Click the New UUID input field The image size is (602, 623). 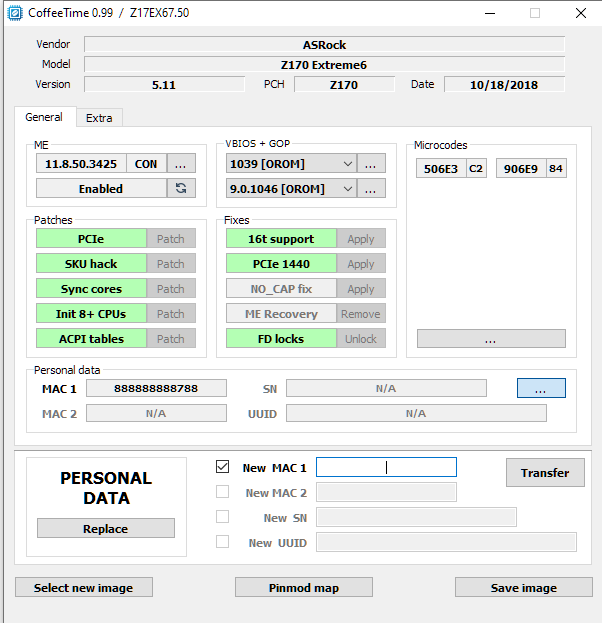click(x=446, y=542)
